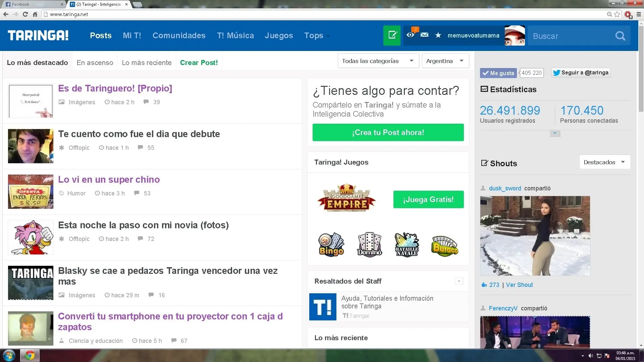Screen dimensions: 644x362
Task: Switch to the Facebook browser tab
Action: (34, 4)
